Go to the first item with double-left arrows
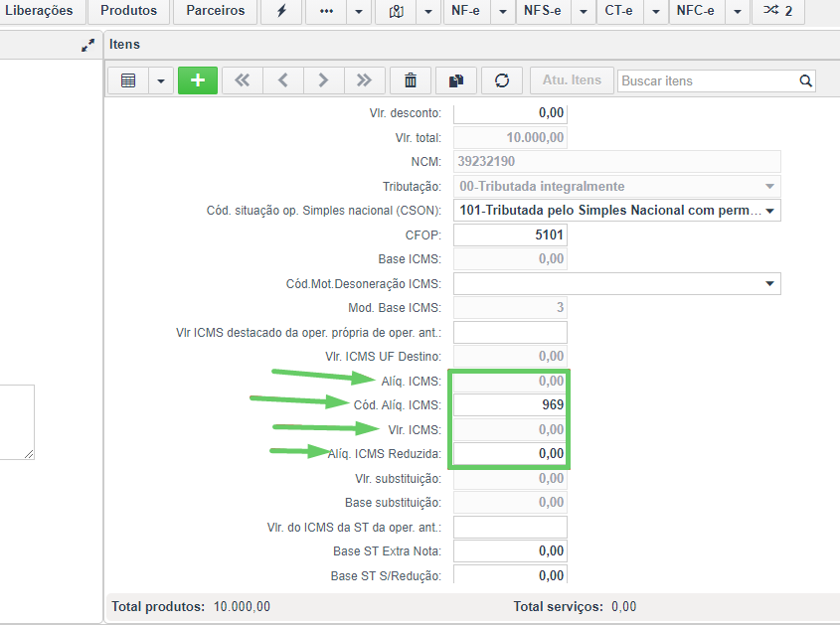 (243, 80)
